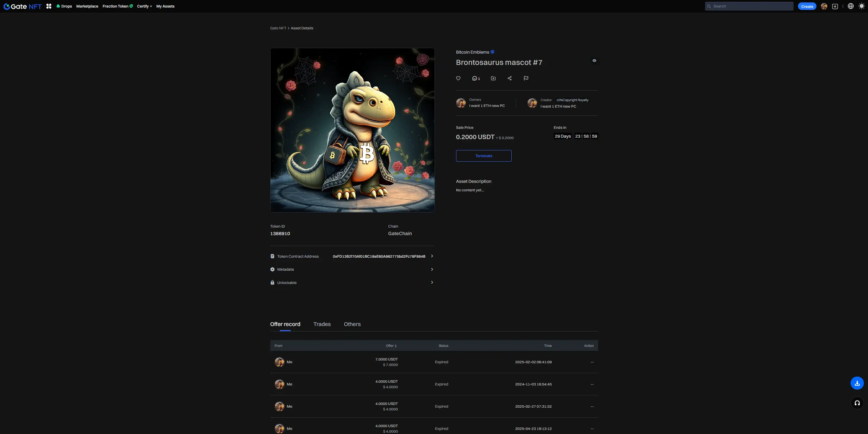
Task: Report asset using flag icon
Action: click(x=526, y=78)
